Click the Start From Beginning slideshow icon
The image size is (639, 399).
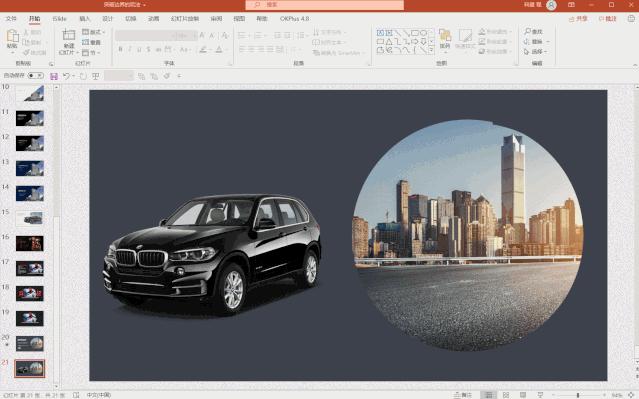pyautogui.click(x=96, y=76)
